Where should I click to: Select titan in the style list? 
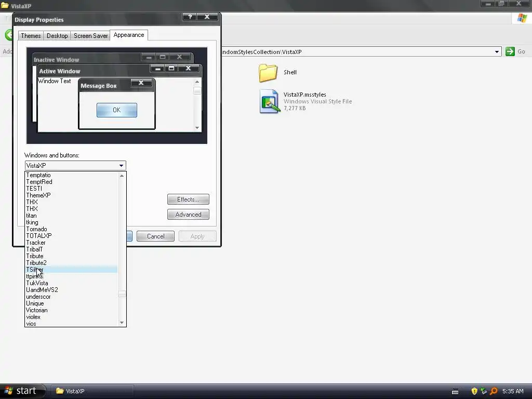click(x=72, y=216)
